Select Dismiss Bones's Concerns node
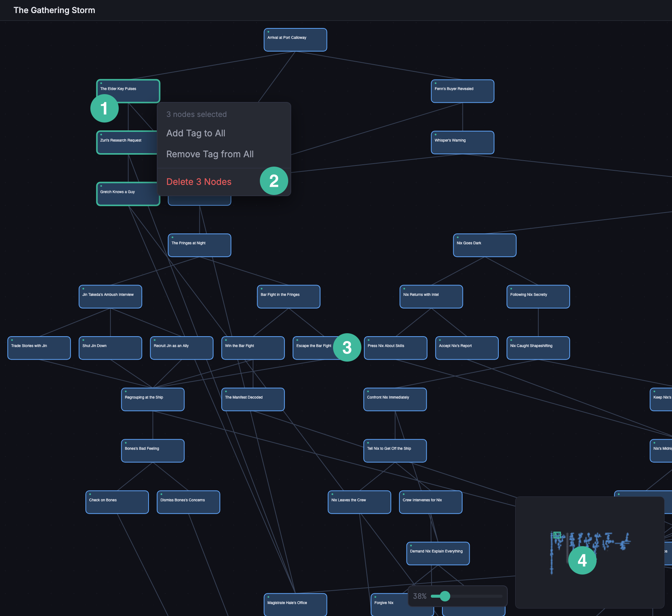The height and width of the screenshot is (616, 672). pos(188,502)
